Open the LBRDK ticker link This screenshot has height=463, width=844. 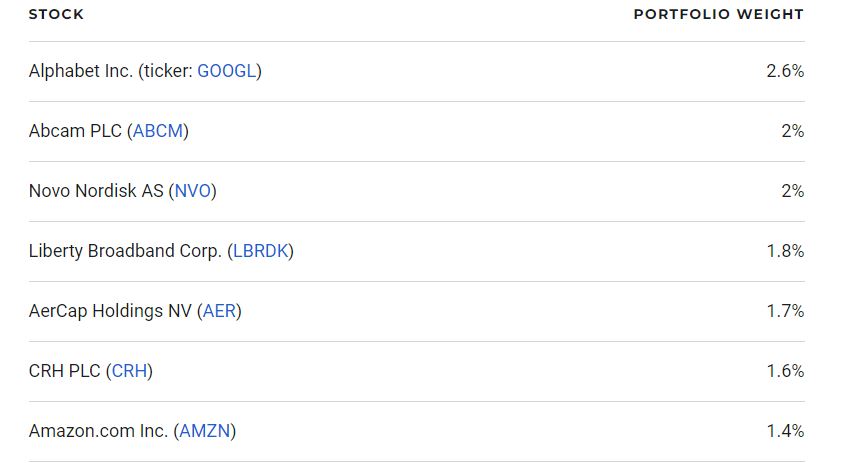pos(261,251)
